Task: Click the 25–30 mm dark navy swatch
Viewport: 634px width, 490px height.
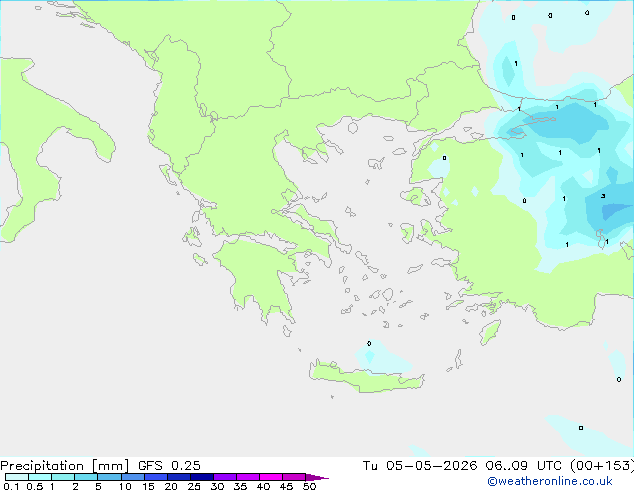Action: 201,477
